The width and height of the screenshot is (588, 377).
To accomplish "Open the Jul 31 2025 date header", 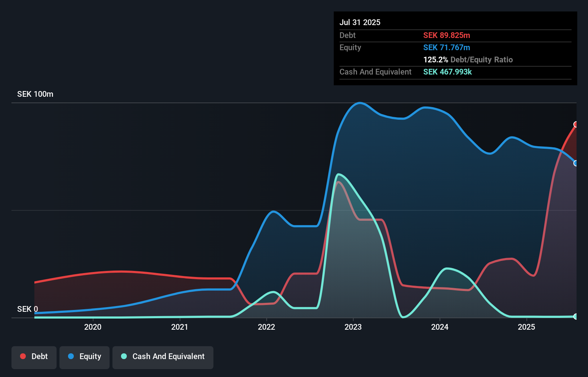I will point(360,22).
